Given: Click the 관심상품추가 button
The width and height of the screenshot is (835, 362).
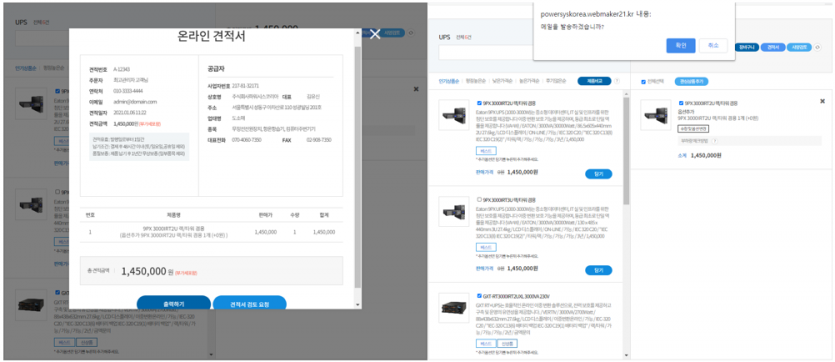Looking at the screenshot, I should (x=691, y=81).
